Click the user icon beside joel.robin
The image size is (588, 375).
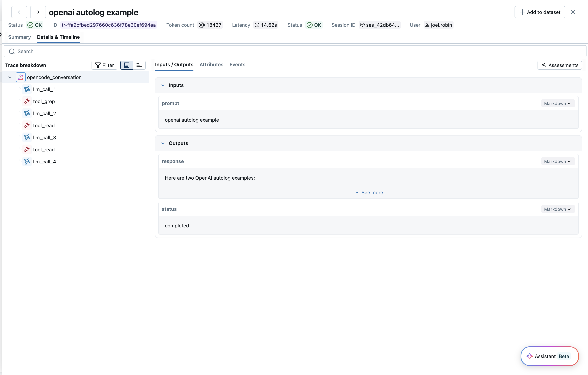(427, 25)
